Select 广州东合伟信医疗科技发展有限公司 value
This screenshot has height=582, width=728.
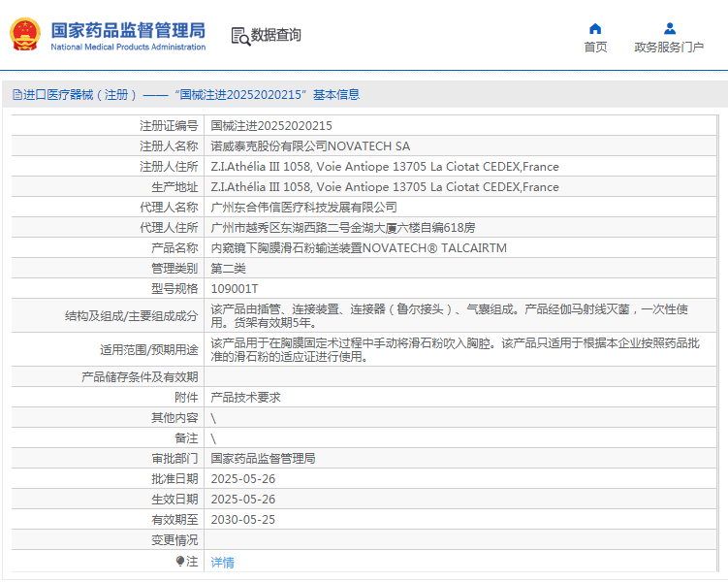point(304,208)
